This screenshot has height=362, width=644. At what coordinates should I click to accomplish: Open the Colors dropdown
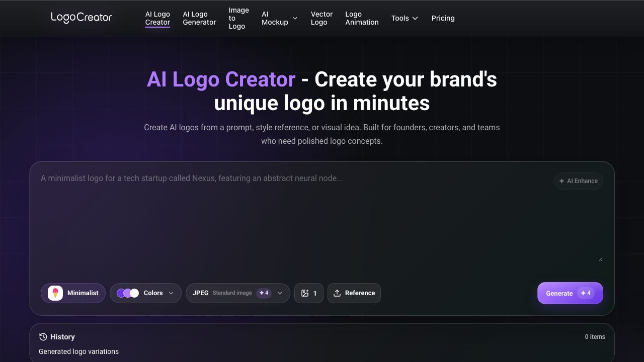click(145, 293)
